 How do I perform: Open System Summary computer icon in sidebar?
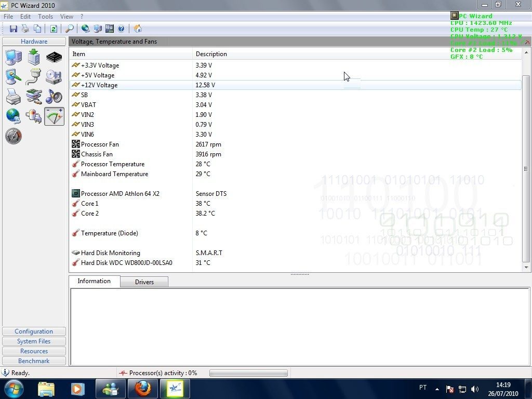pos(14,57)
